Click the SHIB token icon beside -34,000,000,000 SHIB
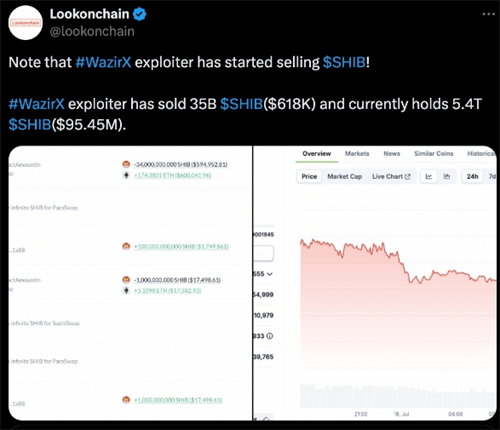 [x=126, y=164]
